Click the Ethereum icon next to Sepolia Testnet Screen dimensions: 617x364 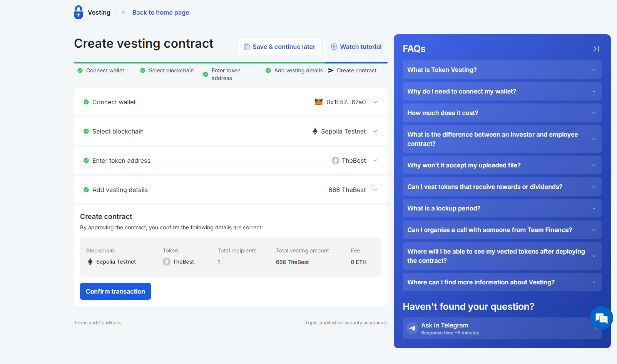(x=315, y=131)
